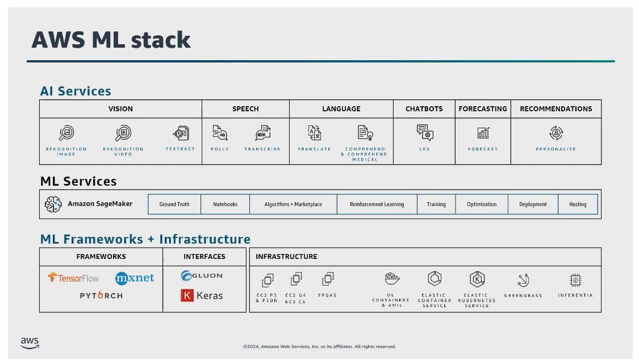Select the Gluon logo
639x364 pixels.
click(202, 275)
